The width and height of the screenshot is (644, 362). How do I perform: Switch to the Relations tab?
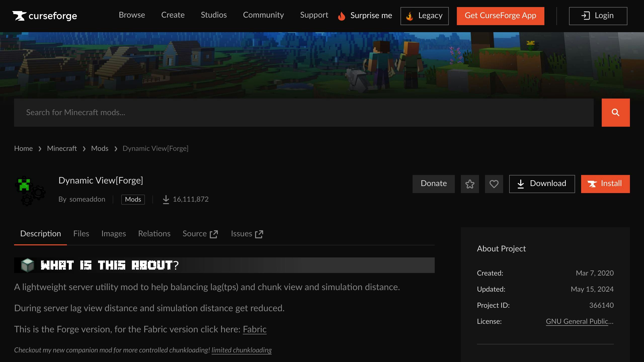pos(154,234)
